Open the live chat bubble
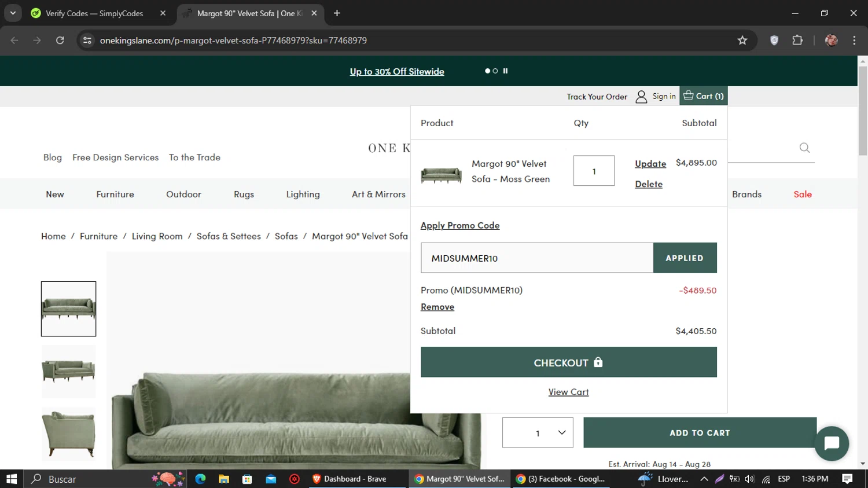The image size is (868, 488). pyautogui.click(x=832, y=443)
